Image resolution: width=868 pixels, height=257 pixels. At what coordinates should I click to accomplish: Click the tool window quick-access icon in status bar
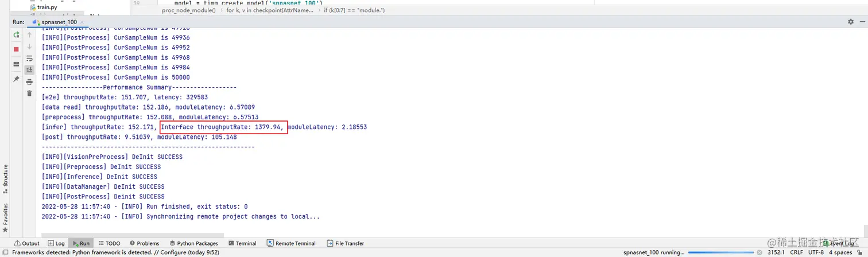[5, 252]
